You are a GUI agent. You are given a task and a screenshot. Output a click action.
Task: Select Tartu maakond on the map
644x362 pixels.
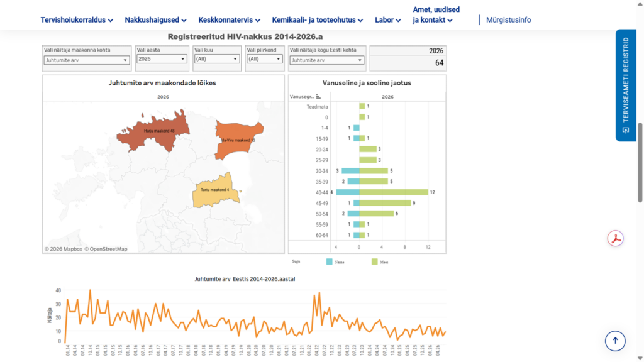215,191
